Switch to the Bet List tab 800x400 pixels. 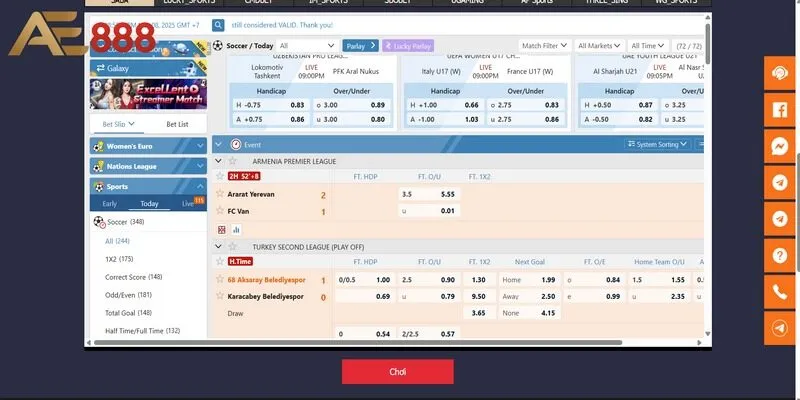click(176, 124)
